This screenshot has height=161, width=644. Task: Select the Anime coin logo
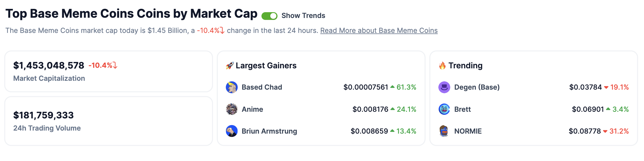[x=232, y=109]
